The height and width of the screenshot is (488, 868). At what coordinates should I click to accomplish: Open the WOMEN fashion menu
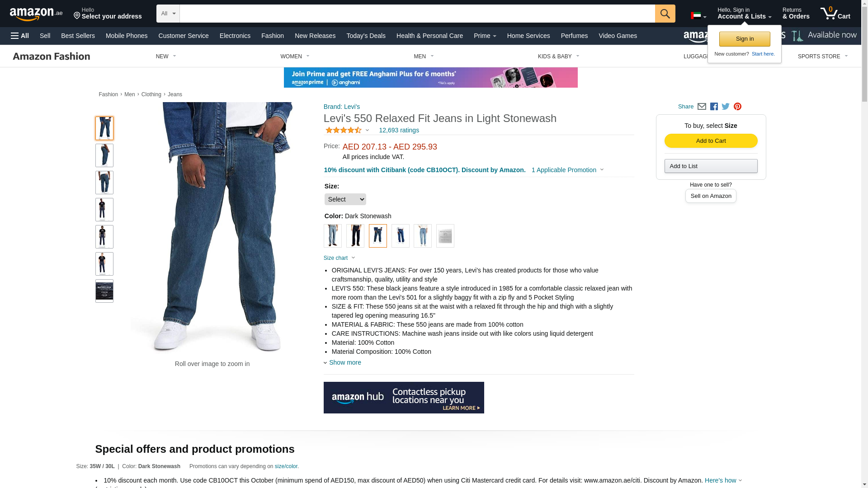point(295,56)
